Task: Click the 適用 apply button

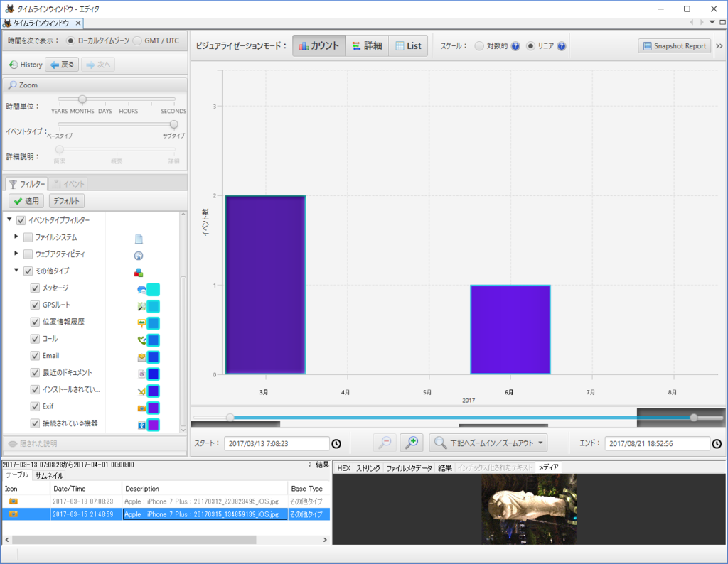Action: point(26,201)
